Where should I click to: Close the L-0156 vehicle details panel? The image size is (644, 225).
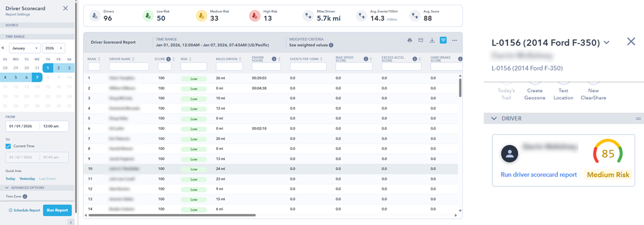pyautogui.click(x=631, y=41)
